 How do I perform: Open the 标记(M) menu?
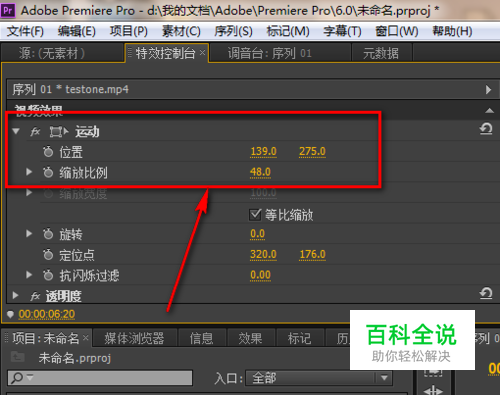pos(288,31)
